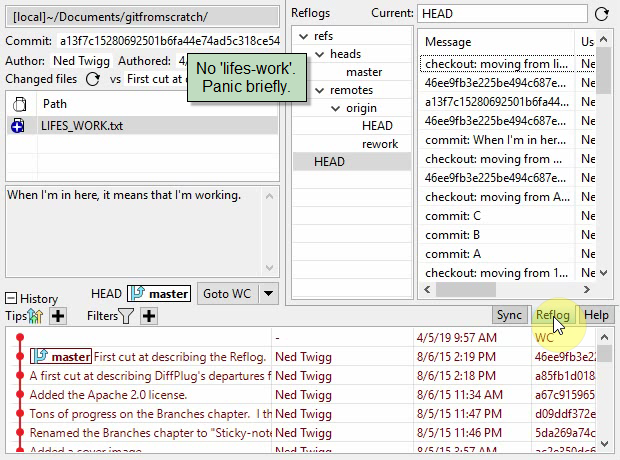Image resolution: width=620 pixels, height=460 pixels.
Task: Click the Sync button
Action: (x=509, y=315)
